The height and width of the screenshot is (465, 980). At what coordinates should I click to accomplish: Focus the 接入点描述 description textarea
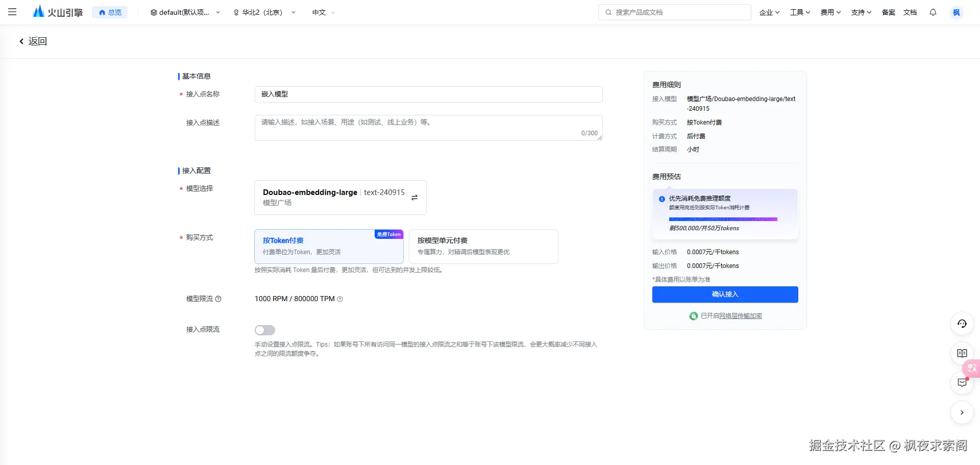[x=428, y=128]
